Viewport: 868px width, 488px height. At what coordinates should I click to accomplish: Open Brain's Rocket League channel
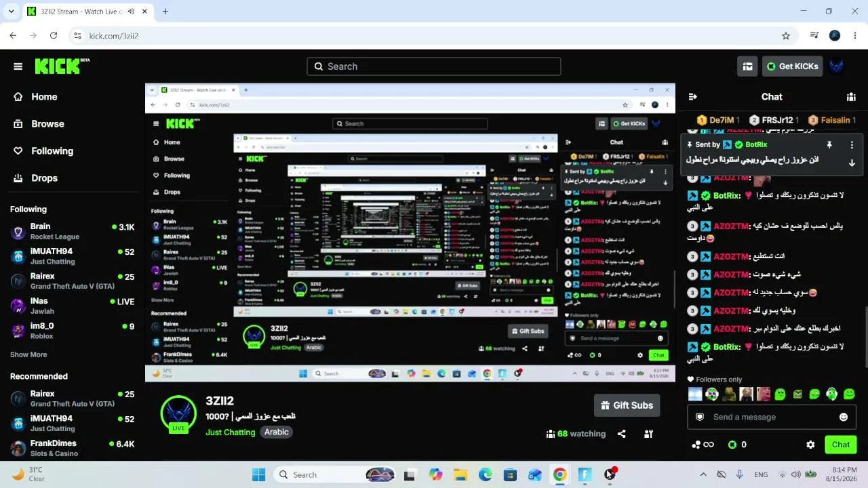point(73,231)
